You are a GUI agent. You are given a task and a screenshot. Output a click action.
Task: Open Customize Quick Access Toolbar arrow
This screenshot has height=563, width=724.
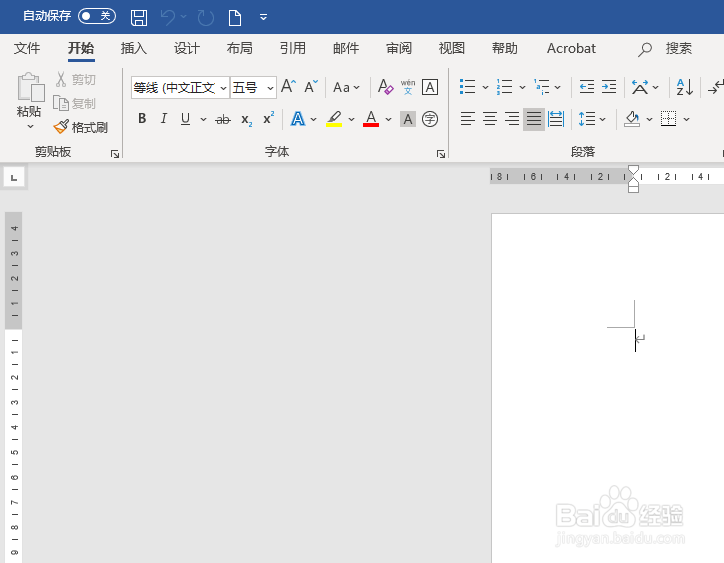(x=263, y=18)
